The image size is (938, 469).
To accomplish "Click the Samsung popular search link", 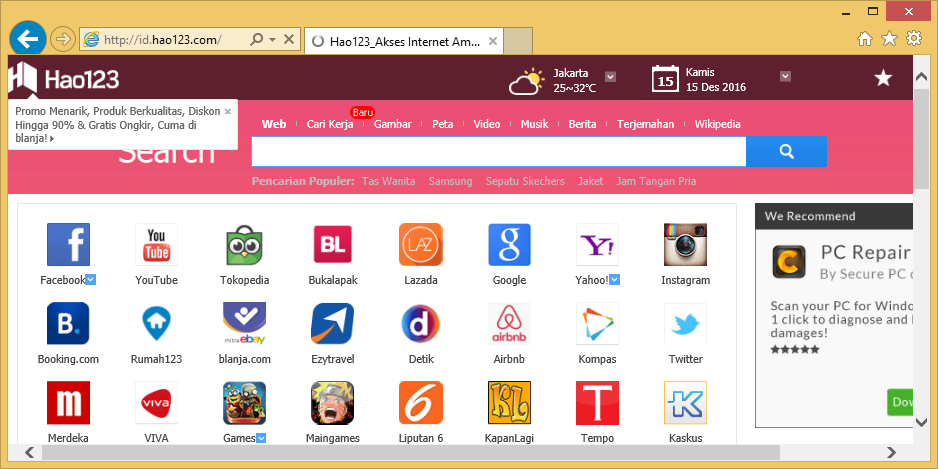I will tap(450, 181).
